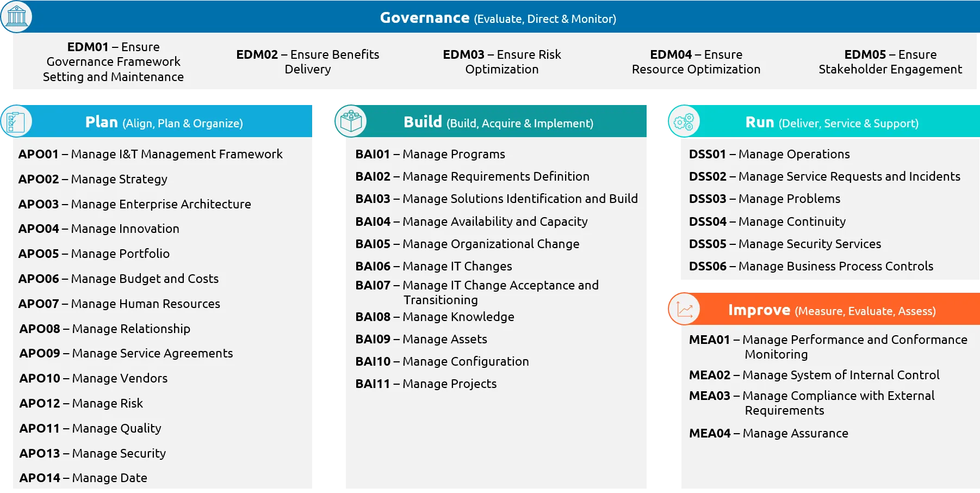Click EDM01 Ensure Governance Framework Setting
This screenshot has width=980, height=493.
point(113,61)
